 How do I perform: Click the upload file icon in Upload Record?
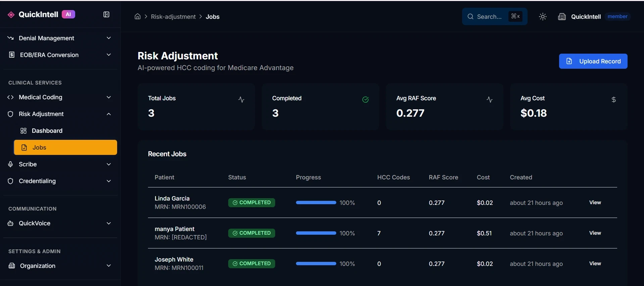coord(569,61)
